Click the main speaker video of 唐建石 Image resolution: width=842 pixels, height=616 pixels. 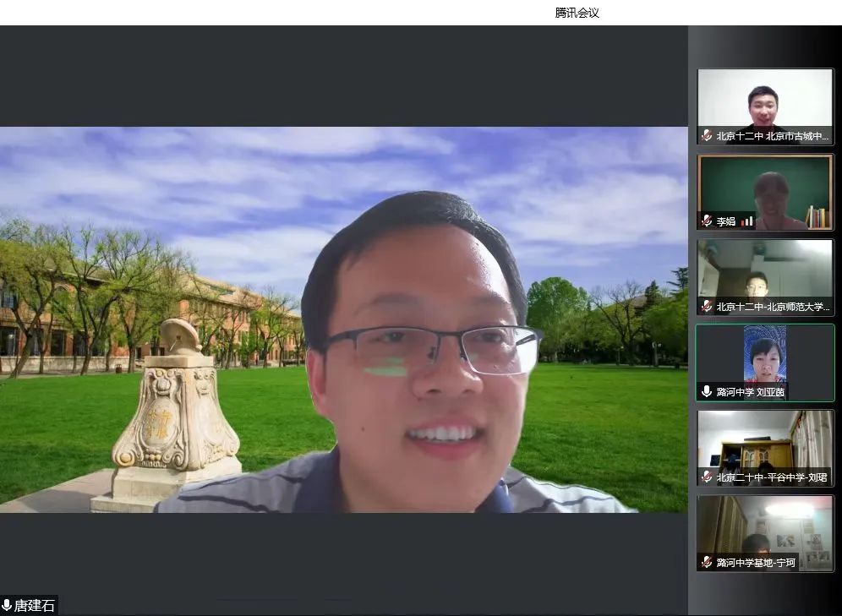click(x=343, y=319)
